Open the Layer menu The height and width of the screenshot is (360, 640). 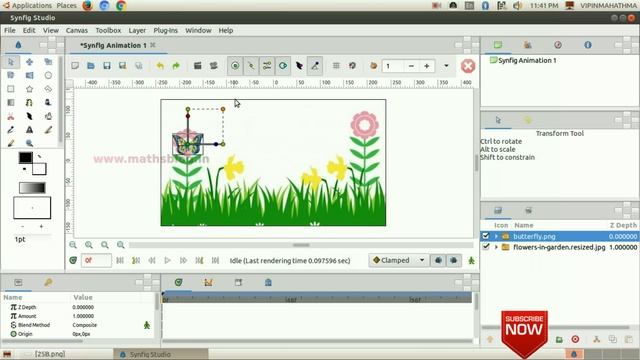(137, 30)
